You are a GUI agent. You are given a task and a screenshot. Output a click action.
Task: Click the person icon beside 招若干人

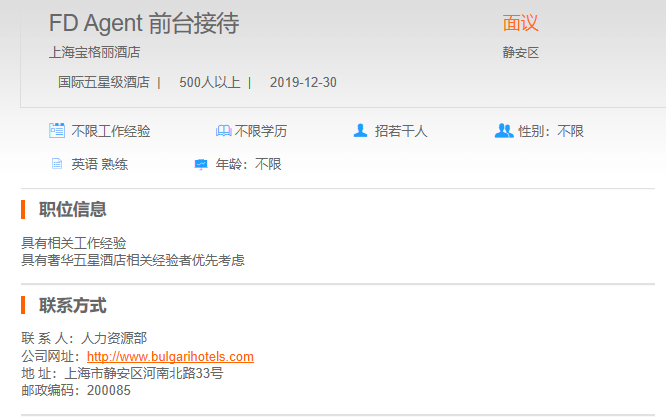tap(360, 131)
